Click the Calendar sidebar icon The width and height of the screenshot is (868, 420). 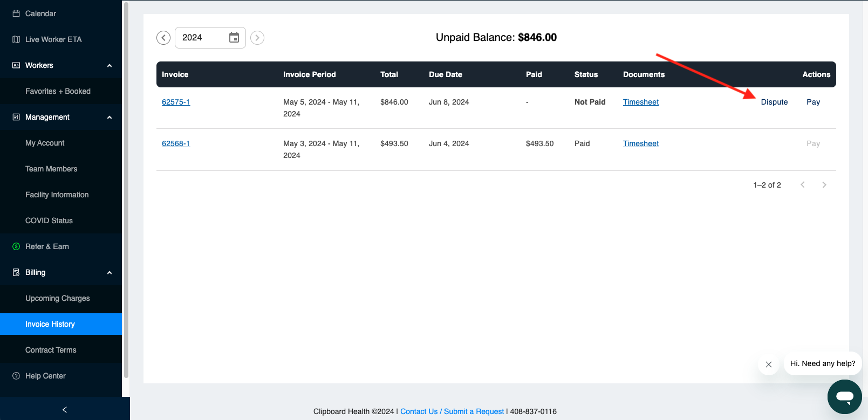point(16,13)
